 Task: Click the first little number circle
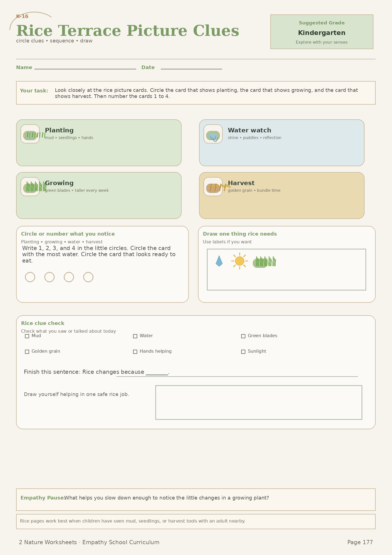(30, 277)
